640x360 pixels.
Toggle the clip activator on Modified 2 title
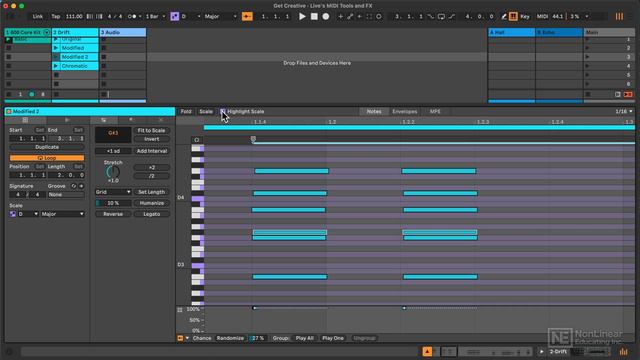pos(9,111)
